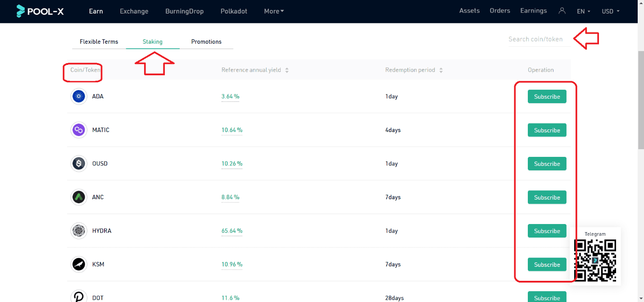Subscribe to DOT staking
Image resolution: width=644 pixels, height=302 pixels.
click(x=547, y=297)
